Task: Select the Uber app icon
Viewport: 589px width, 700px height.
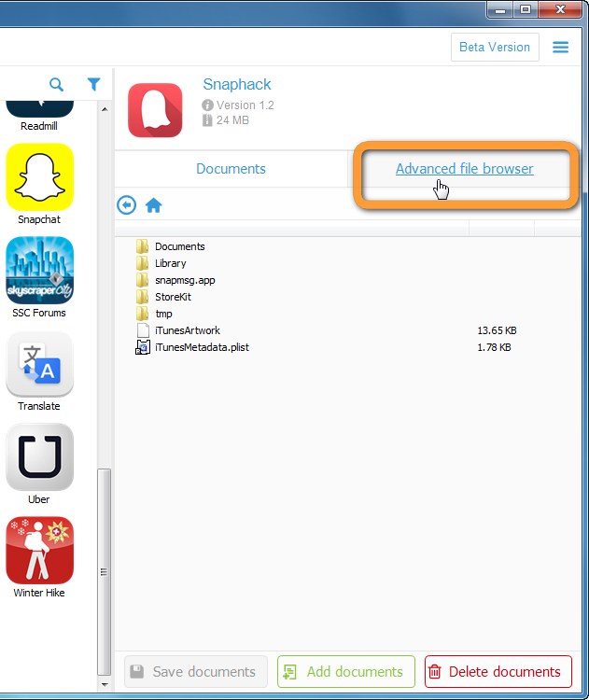Action: pyautogui.click(x=40, y=457)
